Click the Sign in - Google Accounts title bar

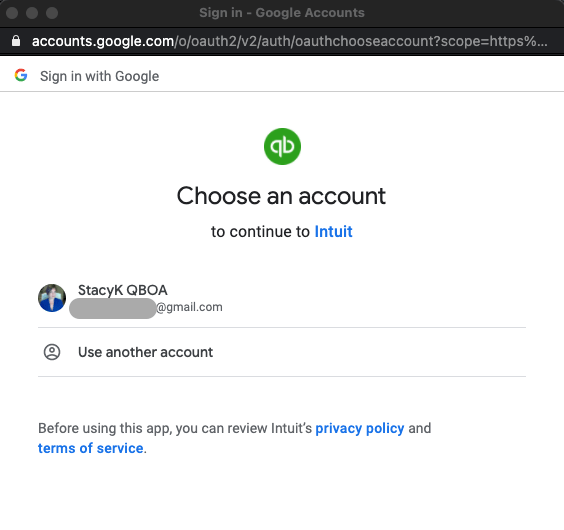pos(282,13)
